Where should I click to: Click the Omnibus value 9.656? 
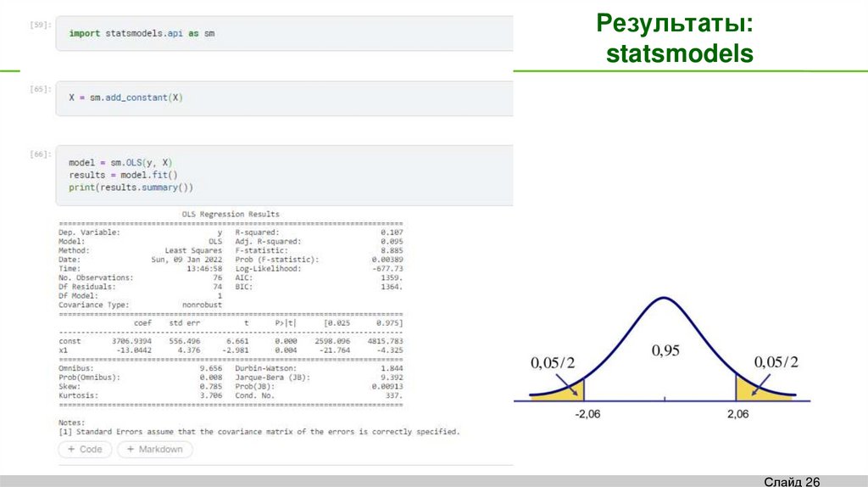[210, 368]
